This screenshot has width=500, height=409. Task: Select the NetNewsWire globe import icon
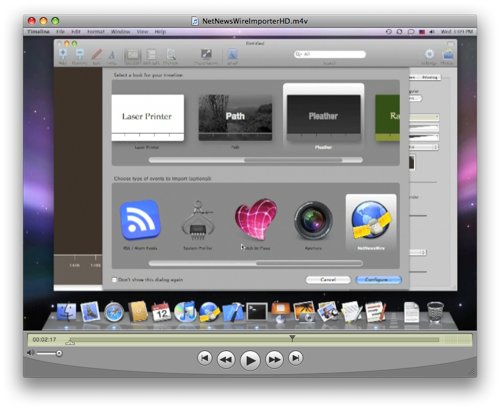(371, 220)
